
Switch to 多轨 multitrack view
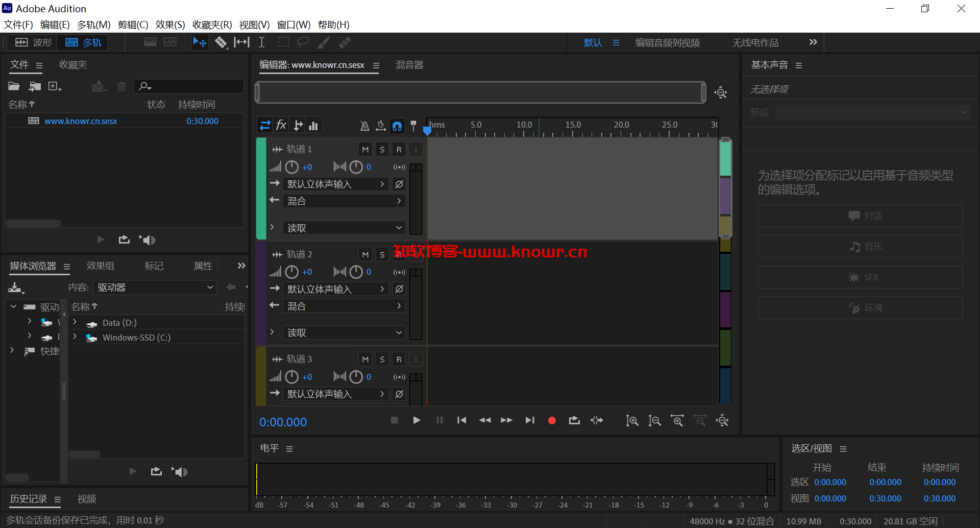pyautogui.click(x=83, y=42)
